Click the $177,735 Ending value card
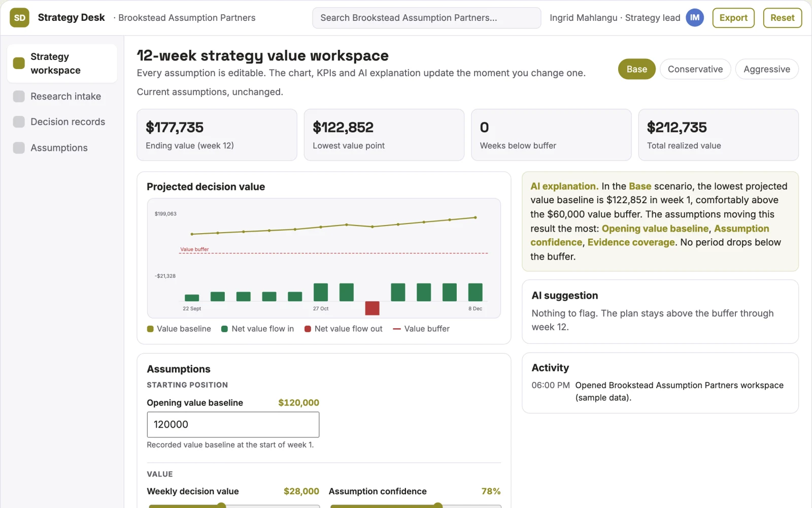 tap(217, 135)
